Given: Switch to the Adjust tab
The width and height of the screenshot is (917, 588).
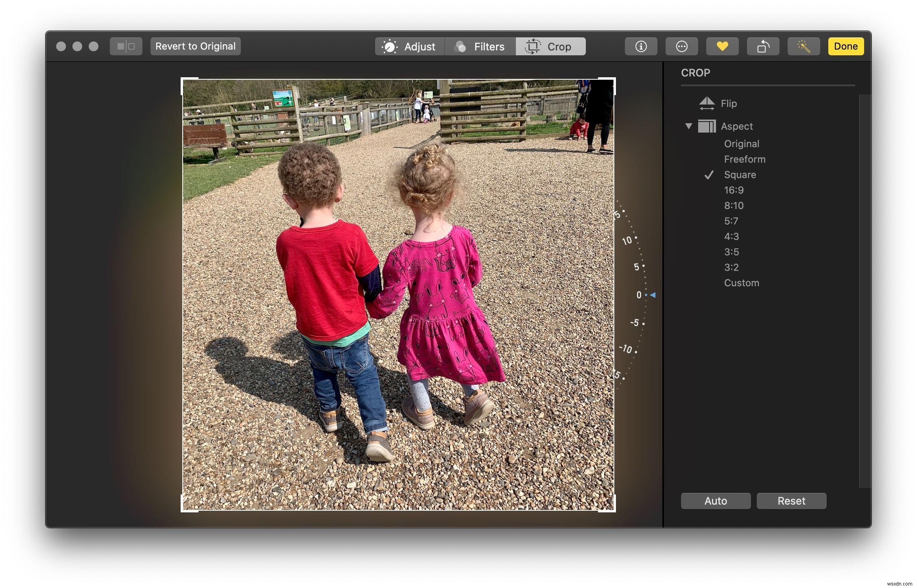Looking at the screenshot, I should pos(410,46).
